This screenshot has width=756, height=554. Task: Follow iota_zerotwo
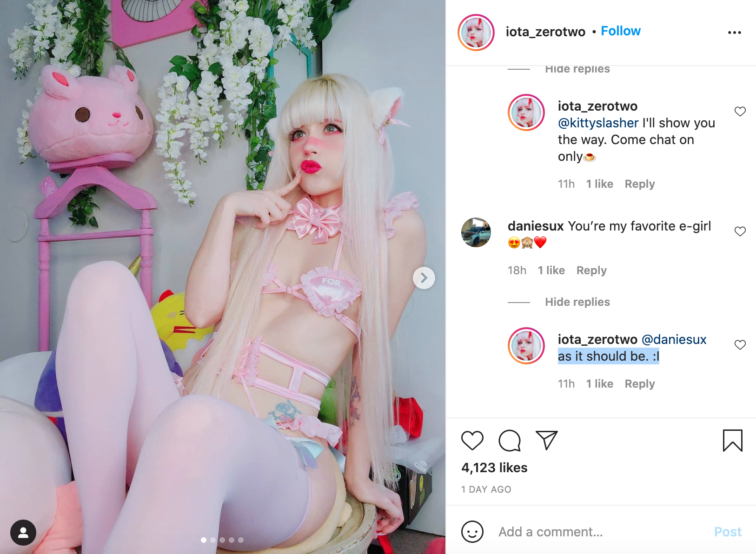pyautogui.click(x=621, y=31)
